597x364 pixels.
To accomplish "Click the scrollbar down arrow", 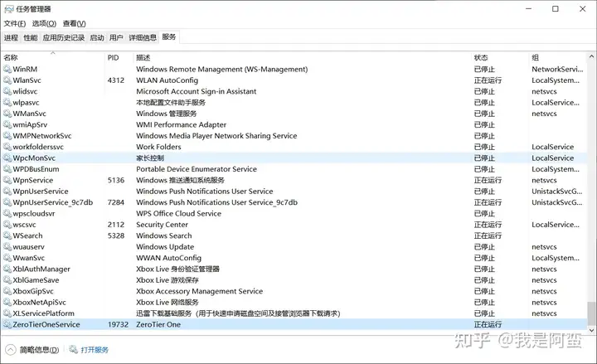I will pyautogui.click(x=591, y=330).
